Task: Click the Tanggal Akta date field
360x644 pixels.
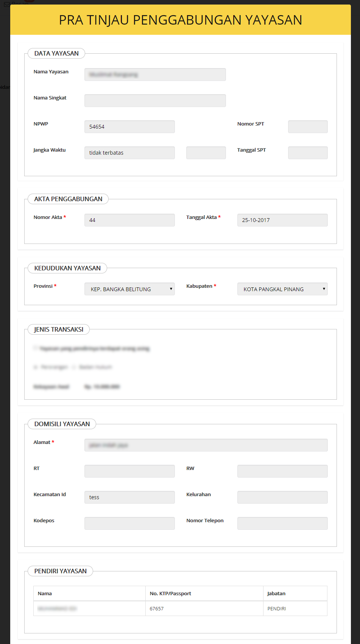Action: pos(282,220)
